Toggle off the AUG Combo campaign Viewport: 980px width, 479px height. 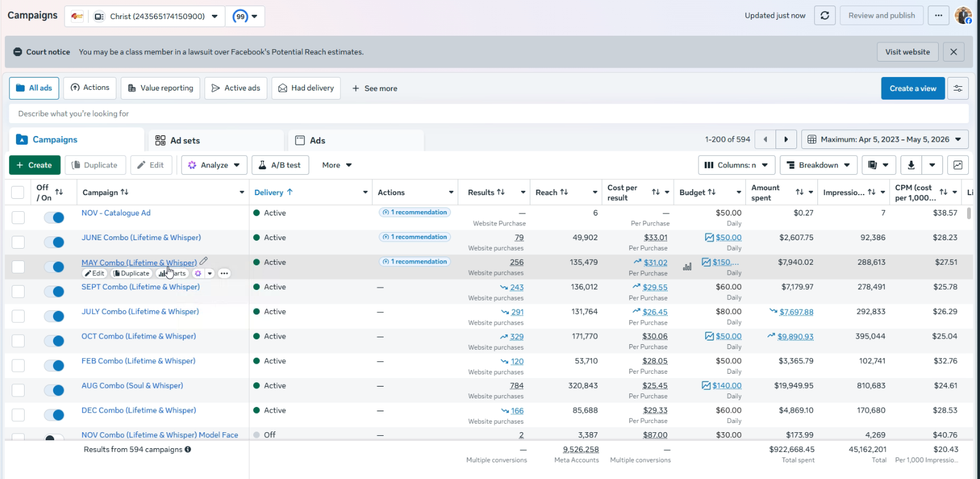tap(54, 390)
